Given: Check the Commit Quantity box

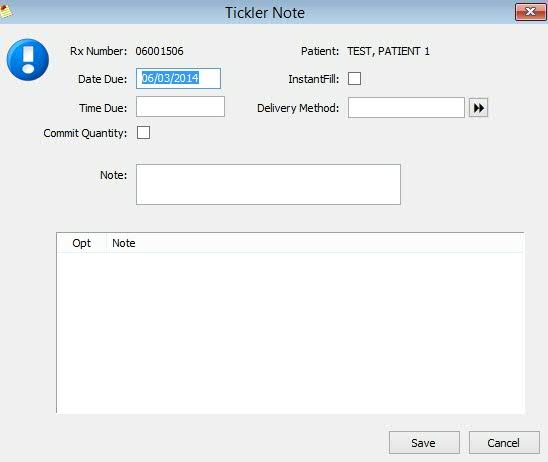Looking at the screenshot, I should coord(143,133).
